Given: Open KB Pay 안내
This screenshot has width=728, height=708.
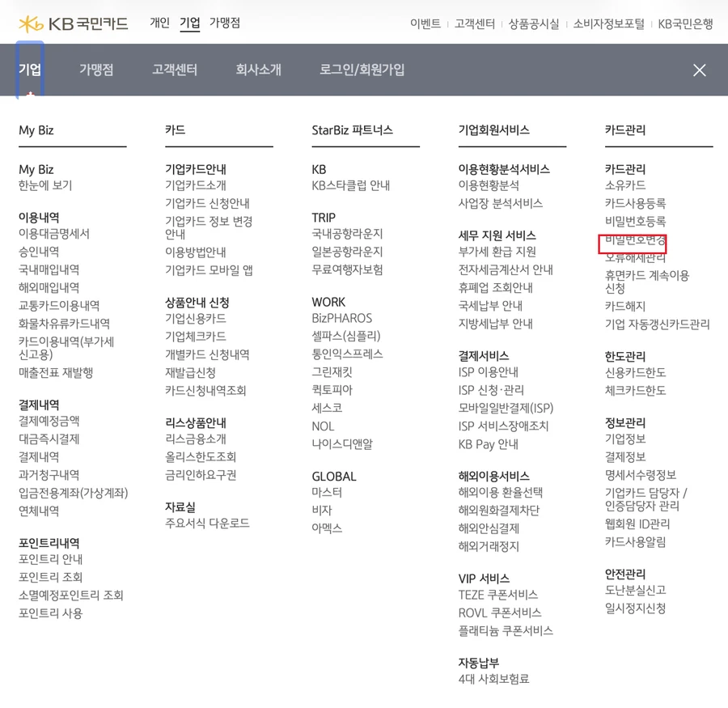Looking at the screenshot, I should point(488,444).
